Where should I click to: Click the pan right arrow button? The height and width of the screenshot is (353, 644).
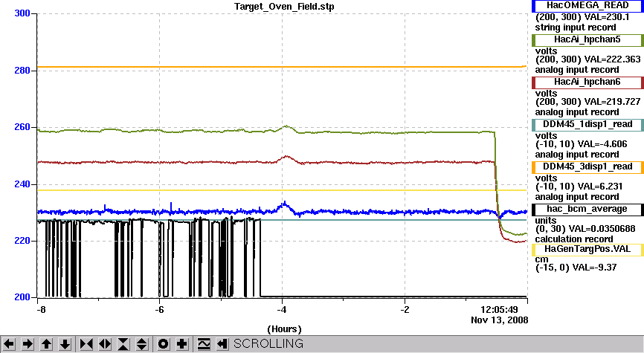tap(28, 343)
